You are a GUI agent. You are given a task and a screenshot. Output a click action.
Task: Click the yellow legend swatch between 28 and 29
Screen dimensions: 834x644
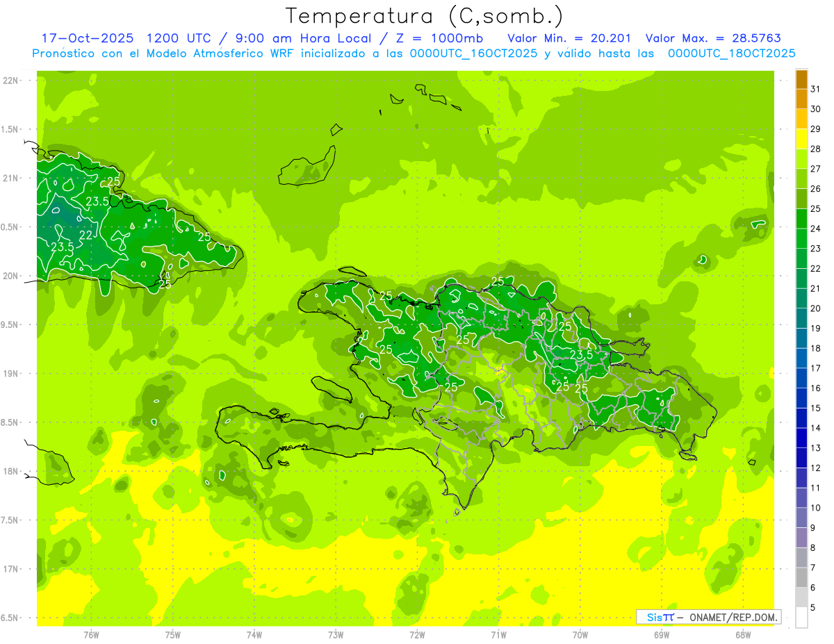tap(801, 139)
